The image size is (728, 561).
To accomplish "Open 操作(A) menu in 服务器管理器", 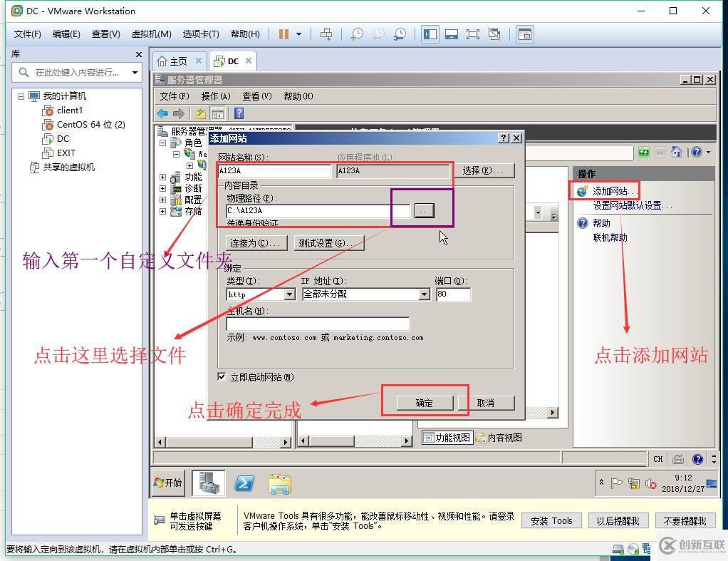I will pos(215,96).
